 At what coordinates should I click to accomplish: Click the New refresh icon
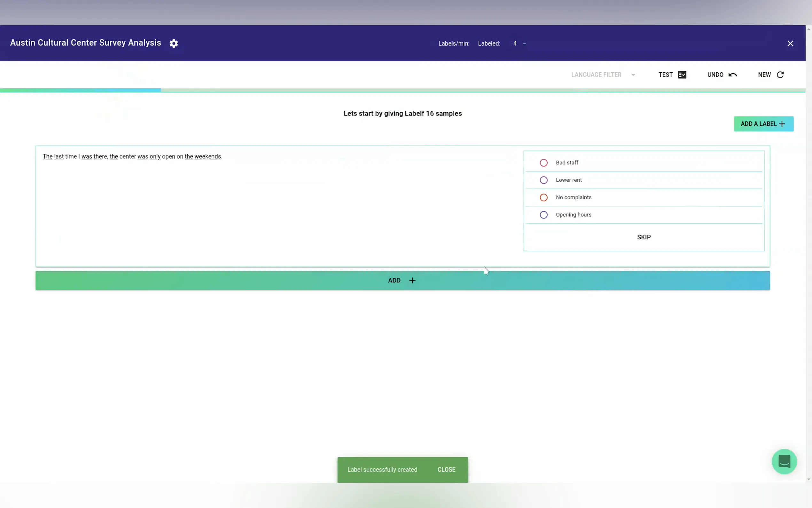tap(780, 75)
